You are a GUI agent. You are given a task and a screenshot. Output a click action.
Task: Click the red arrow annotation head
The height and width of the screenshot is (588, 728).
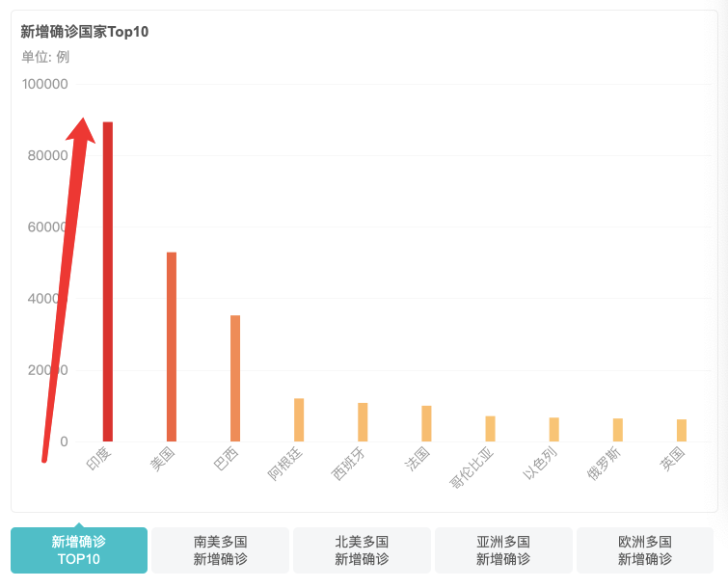81,130
